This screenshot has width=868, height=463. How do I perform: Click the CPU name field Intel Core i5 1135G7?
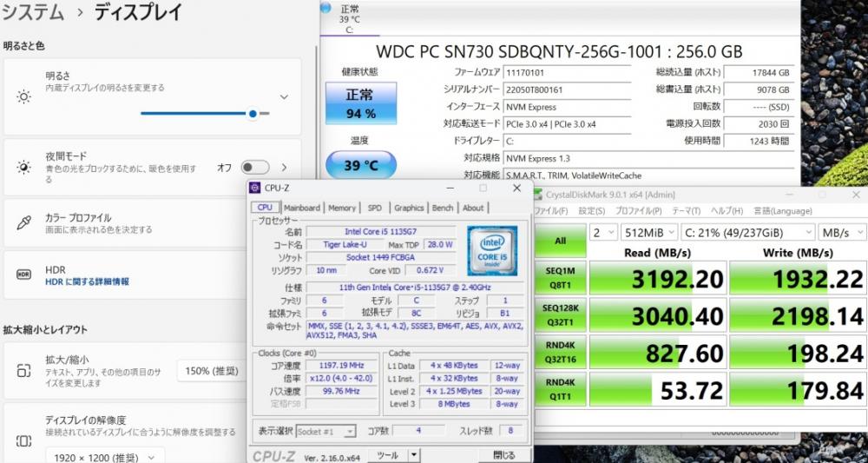(381, 231)
